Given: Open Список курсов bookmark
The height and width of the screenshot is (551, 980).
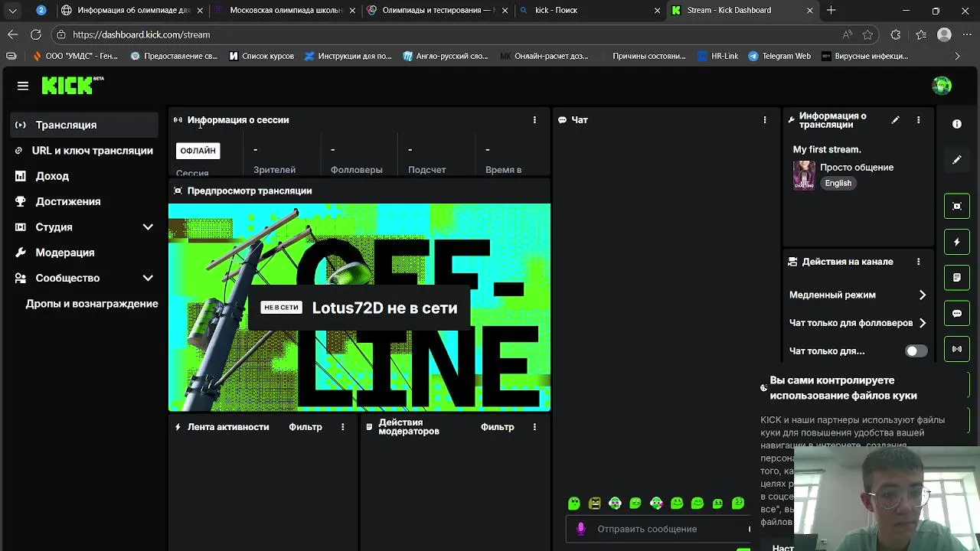Looking at the screenshot, I should [x=261, y=56].
